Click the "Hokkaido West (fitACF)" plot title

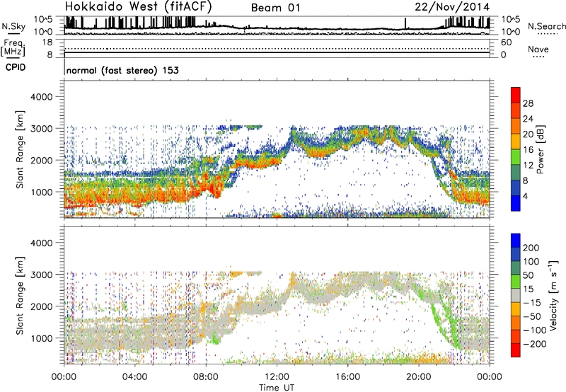click(x=138, y=7)
